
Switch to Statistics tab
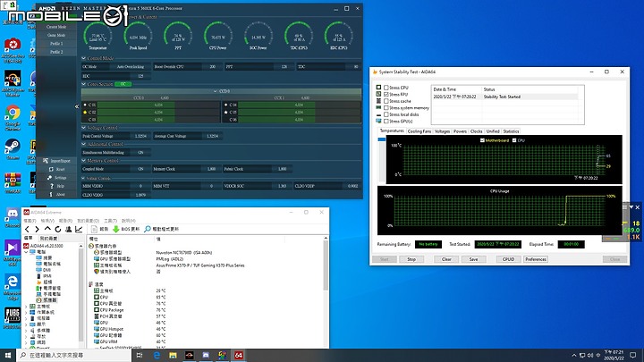tap(511, 131)
